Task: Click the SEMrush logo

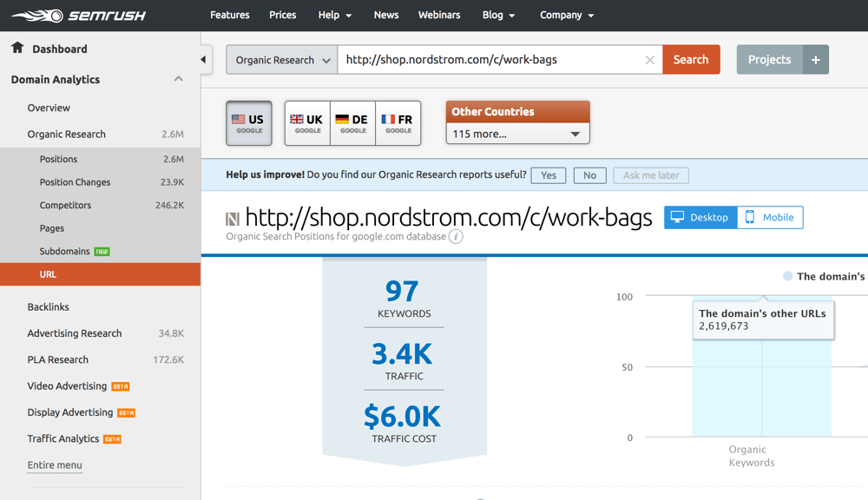Action: 79,15
